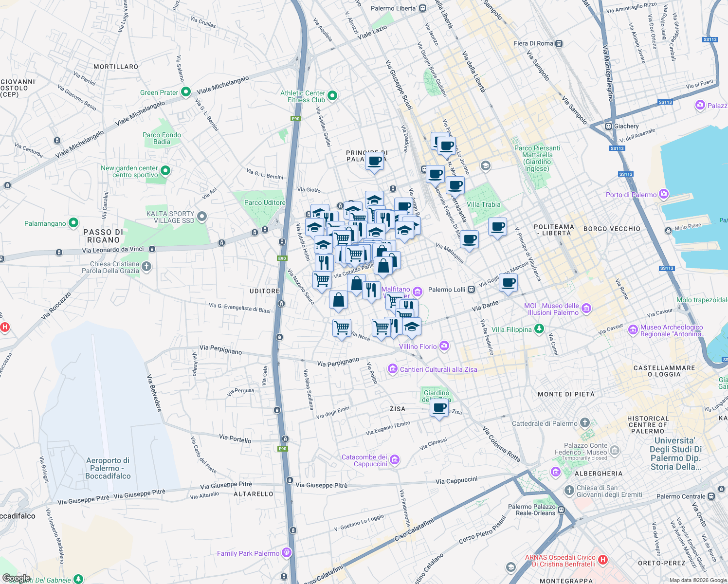The image size is (728, 584).
Task: Click the shopping cart icon near Via Noce
Action: pyautogui.click(x=342, y=328)
